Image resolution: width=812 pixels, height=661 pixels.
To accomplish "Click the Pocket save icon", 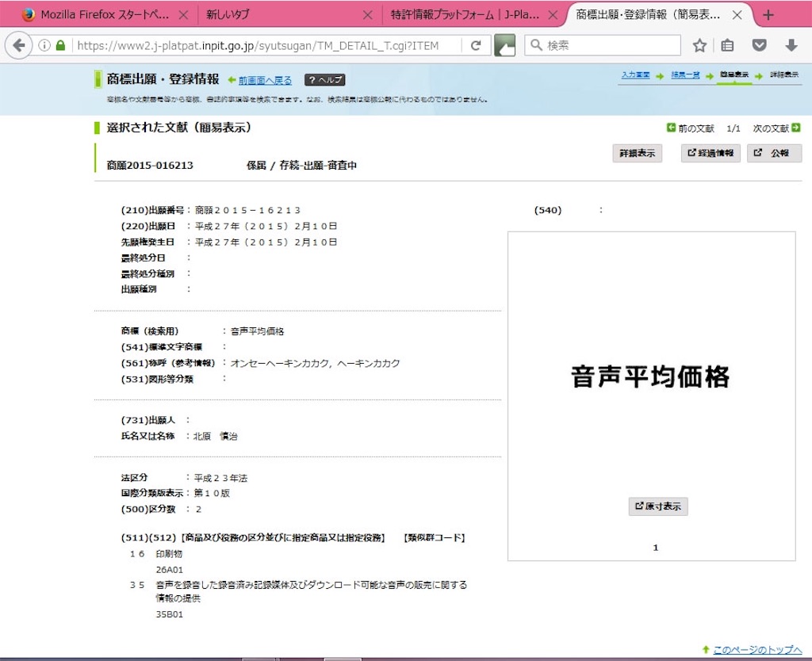I will [x=759, y=45].
